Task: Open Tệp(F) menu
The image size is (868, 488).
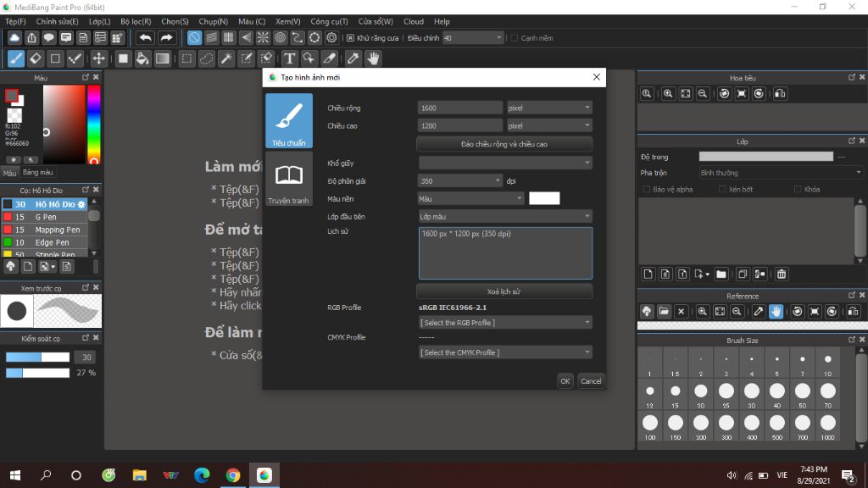Action: (15, 21)
